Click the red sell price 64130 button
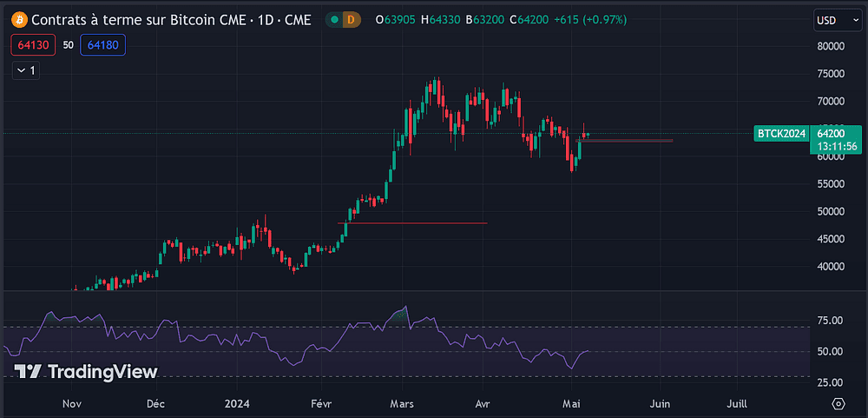868x418 pixels. (x=33, y=45)
